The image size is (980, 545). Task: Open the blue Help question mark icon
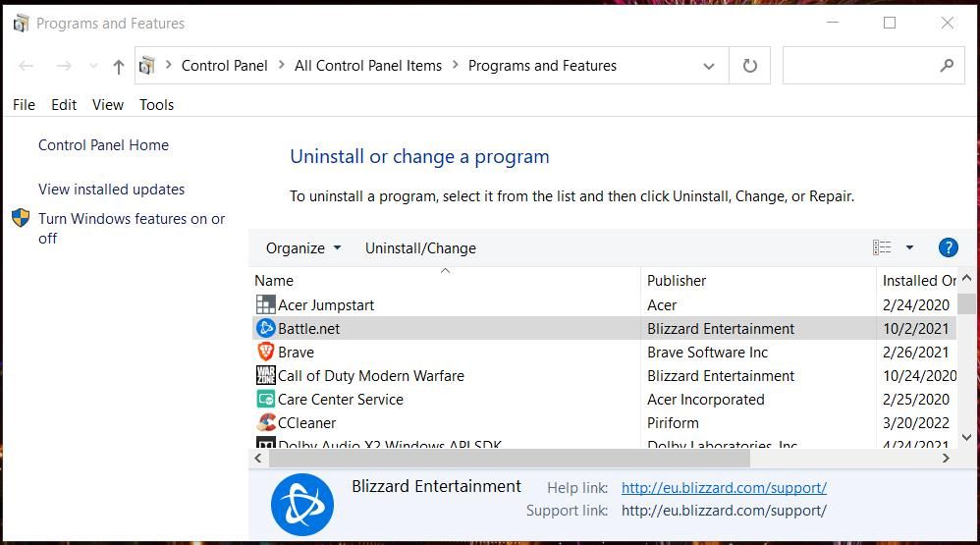click(948, 247)
